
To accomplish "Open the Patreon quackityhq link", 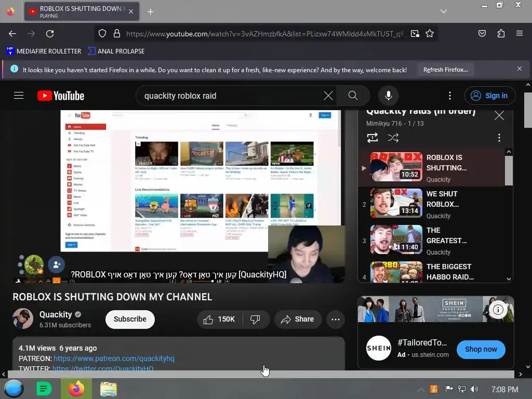I will click(114, 358).
